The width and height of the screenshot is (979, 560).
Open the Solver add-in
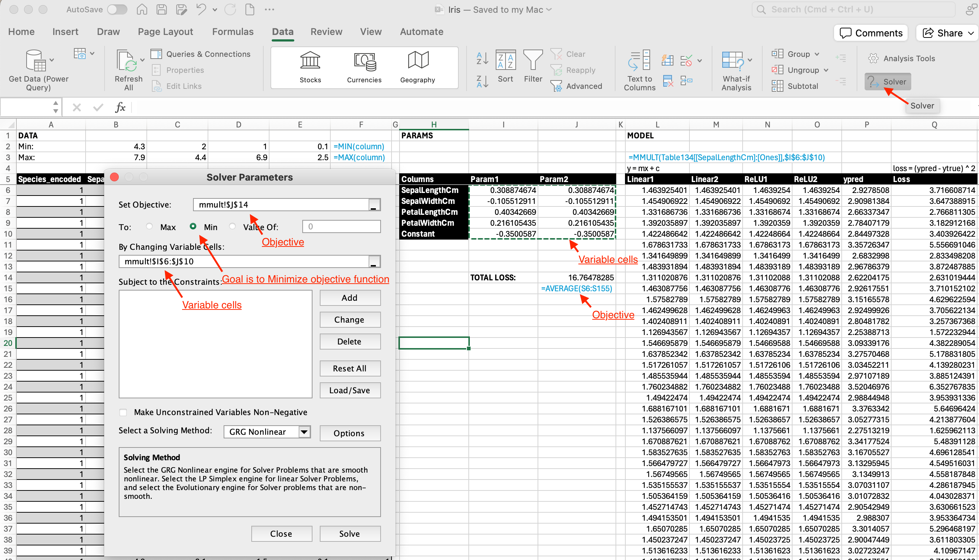(x=888, y=82)
